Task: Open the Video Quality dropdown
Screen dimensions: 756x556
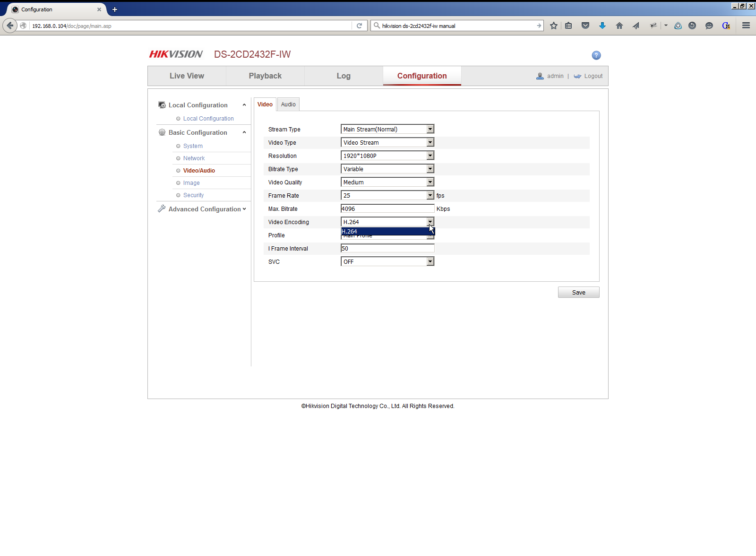Action: 387,182
